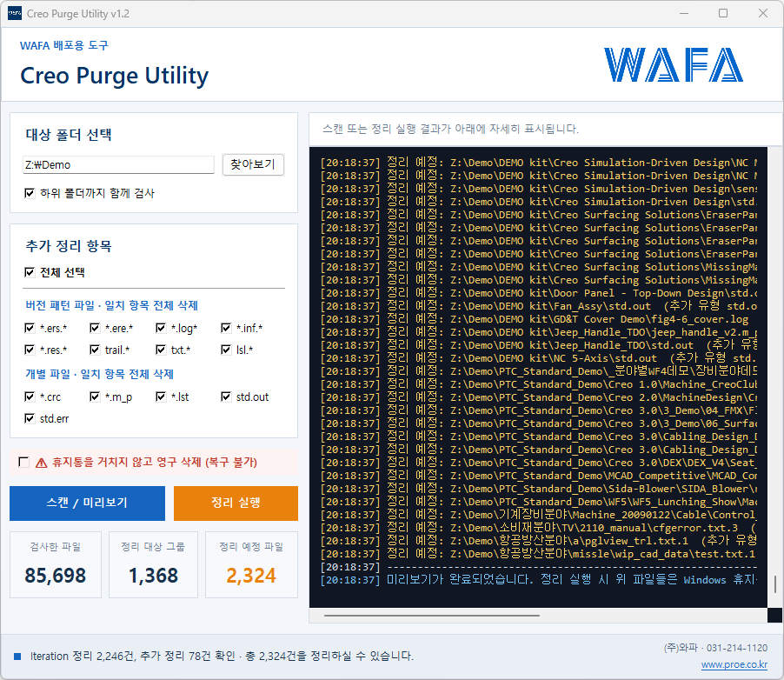Click the log line containing Fan_Assy\std.out

tap(538, 306)
